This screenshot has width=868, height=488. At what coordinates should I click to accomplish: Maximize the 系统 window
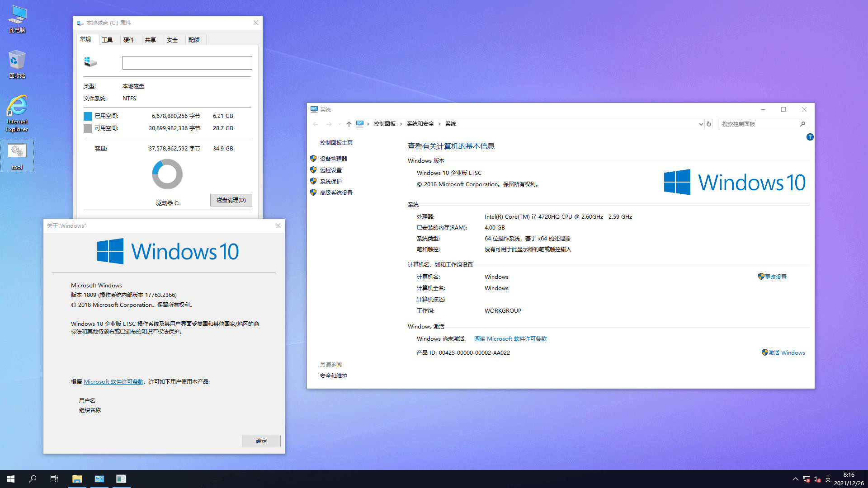click(x=783, y=109)
